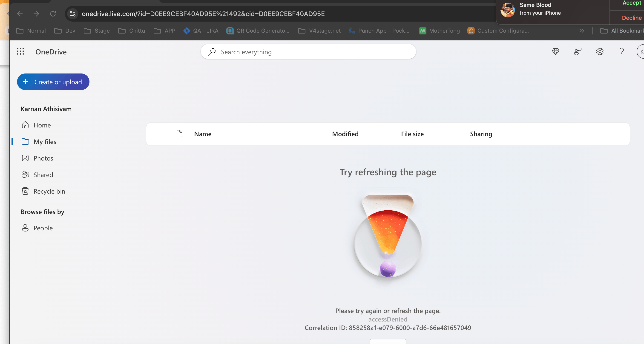Image resolution: width=644 pixels, height=344 pixels.
Task: Reload the page with browser refresh
Action: click(x=53, y=14)
